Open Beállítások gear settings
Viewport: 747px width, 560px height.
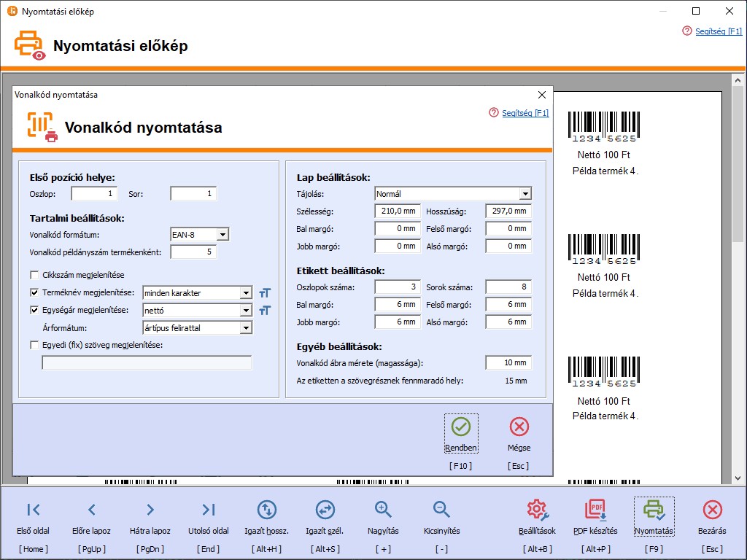[x=537, y=510]
